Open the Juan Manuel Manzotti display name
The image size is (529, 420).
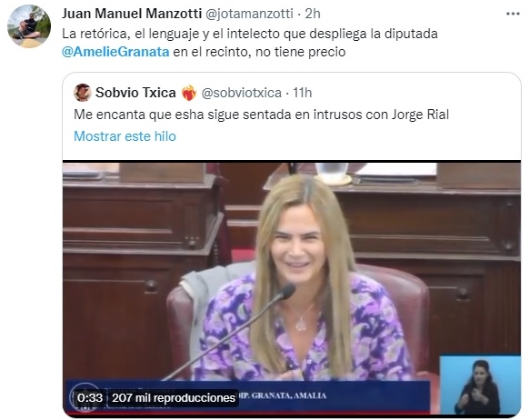[132, 14]
